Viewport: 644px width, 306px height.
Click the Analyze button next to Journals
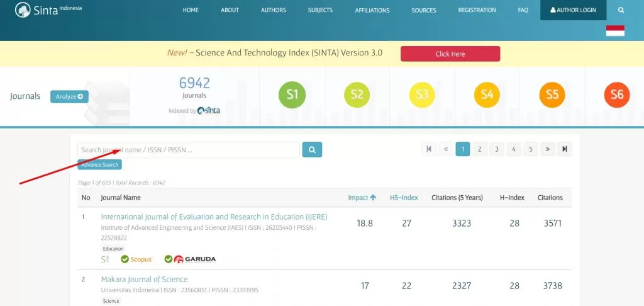click(x=69, y=96)
